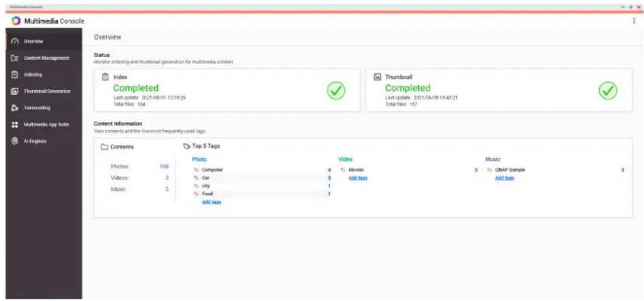Click the tag icon beside Car
The image size is (644, 301).
(x=196, y=178)
